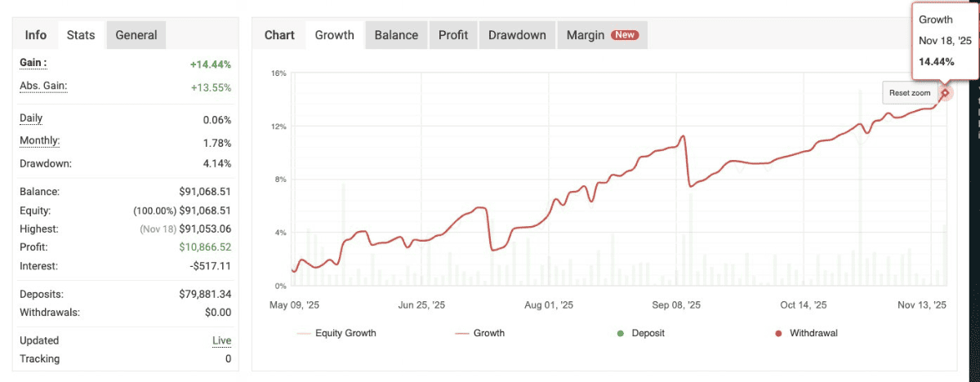The image size is (980, 382).
Task: Switch to the Stats tab
Action: (x=81, y=35)
